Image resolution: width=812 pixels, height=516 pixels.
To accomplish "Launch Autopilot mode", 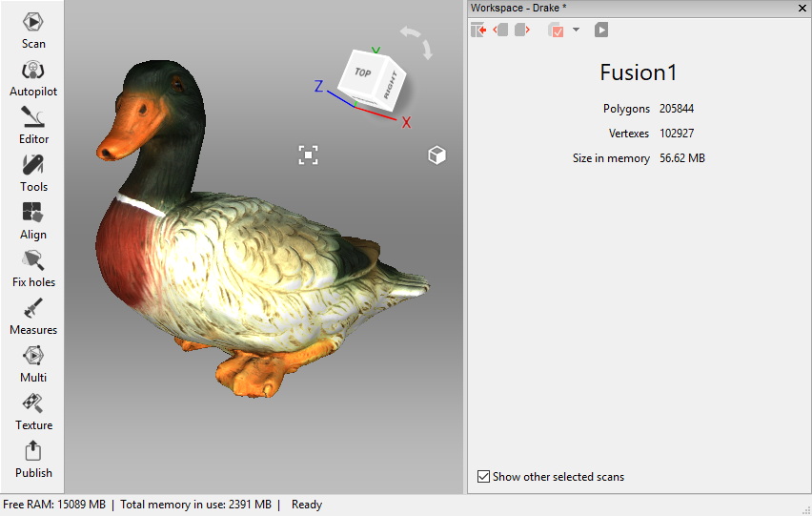I will tap(33, 77).
